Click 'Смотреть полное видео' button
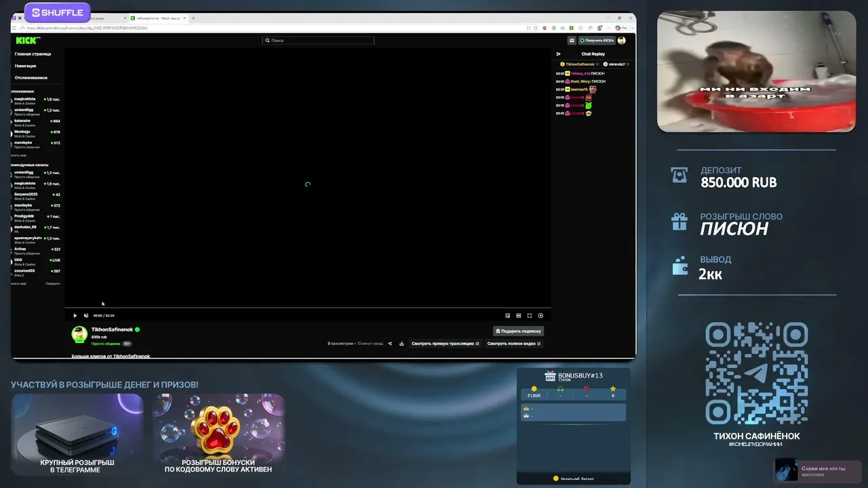 tap(514, 344)
